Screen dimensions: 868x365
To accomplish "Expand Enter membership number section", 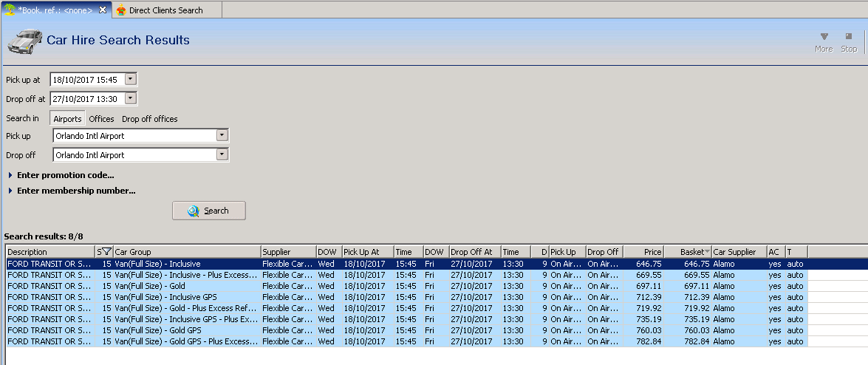I will [x=72, y=191].
